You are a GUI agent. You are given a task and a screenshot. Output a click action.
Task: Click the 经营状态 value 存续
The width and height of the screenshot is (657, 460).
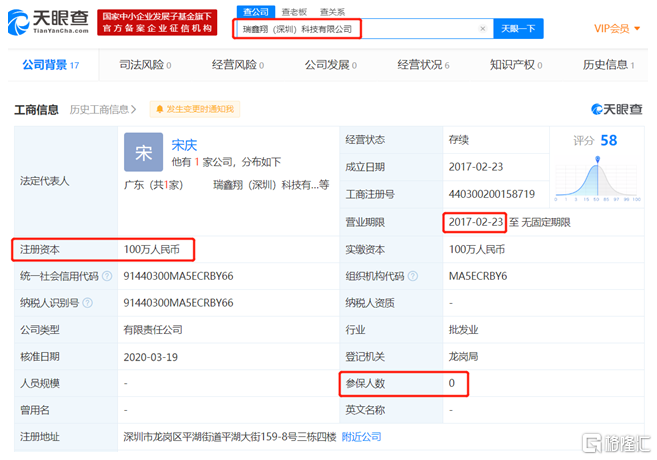(458, 140)
